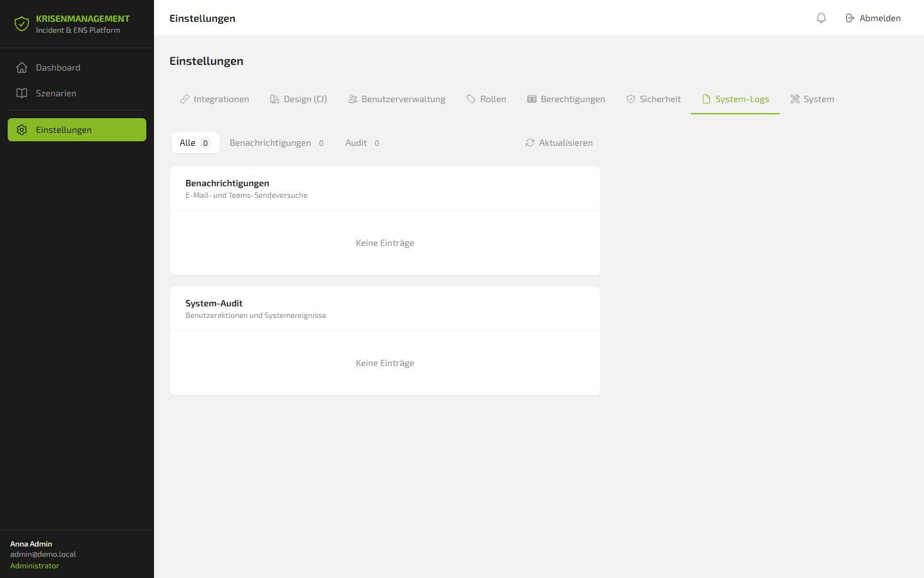Image resolution: width=924 pixels, height=578 pixels.
Task: Click 'Incident & ENS Platform' subtitle
Action: [x=78, y=30]
